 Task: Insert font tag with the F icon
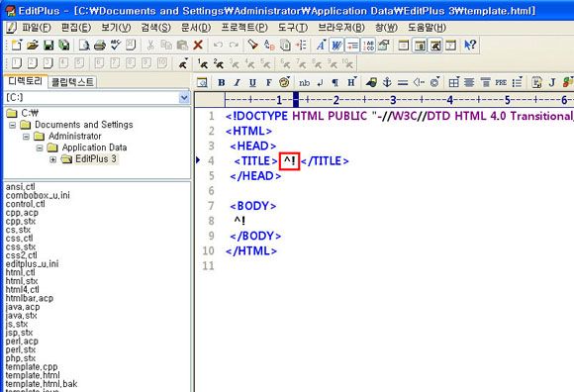(269, 83)
